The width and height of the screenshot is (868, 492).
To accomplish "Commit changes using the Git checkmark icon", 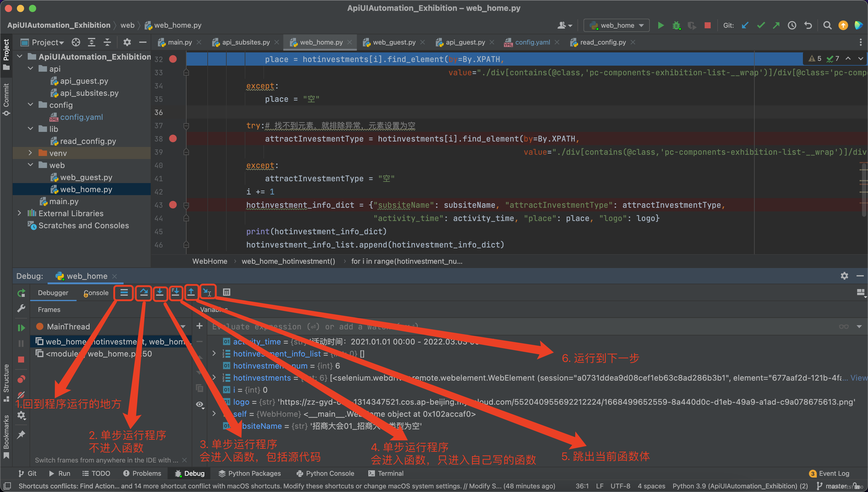I will click(x=761, y=25).
